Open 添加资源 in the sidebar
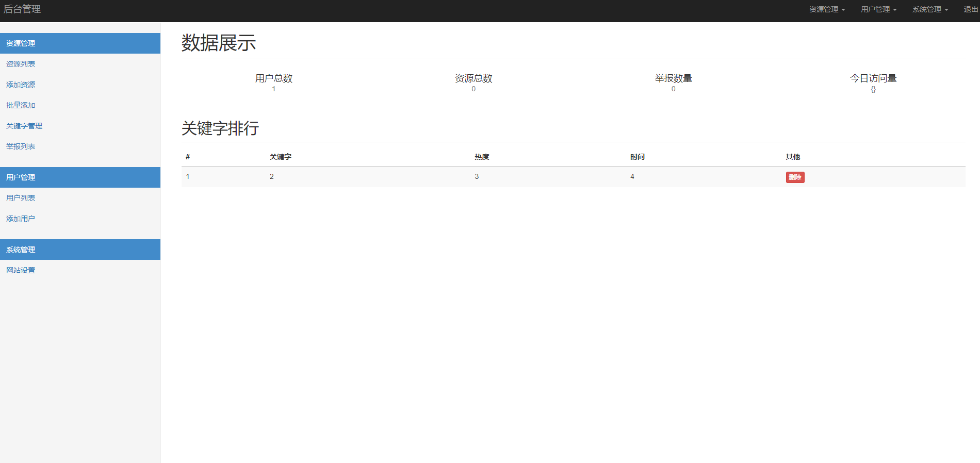The width and height of the screenshot is (980, 463). point(21,85)
